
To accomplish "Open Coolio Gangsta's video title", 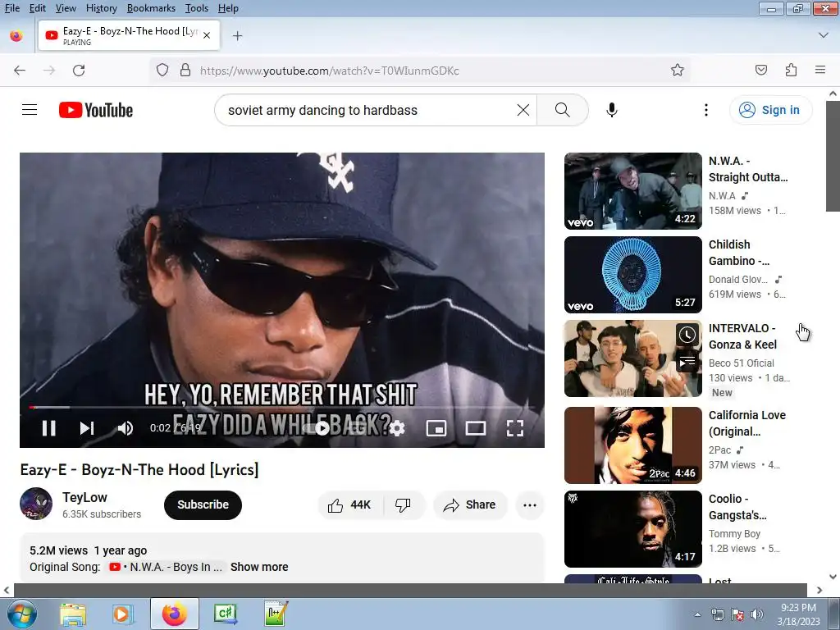I will coord(737,507).
